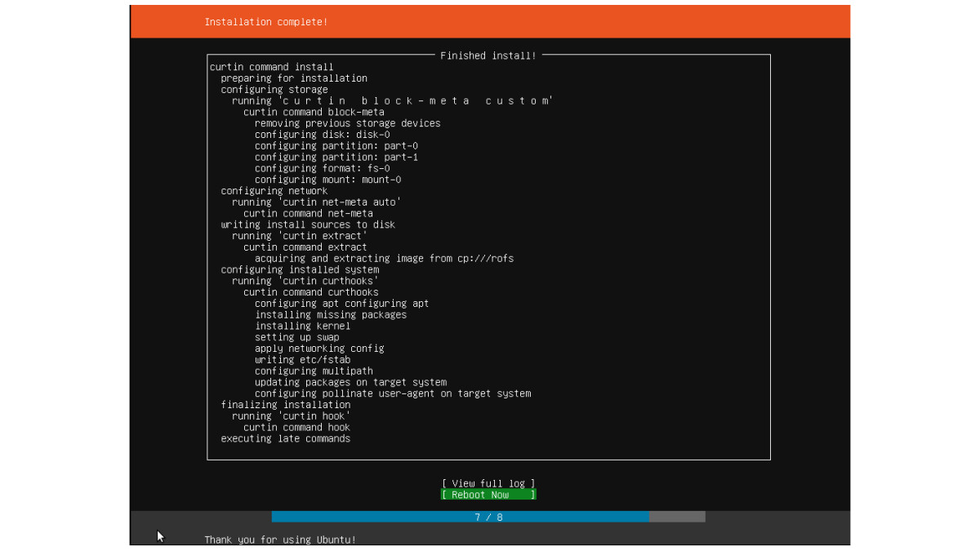Click 'configuring partition: part-1' line
This screenshot has width=980, height=551.
coord(336,158)
